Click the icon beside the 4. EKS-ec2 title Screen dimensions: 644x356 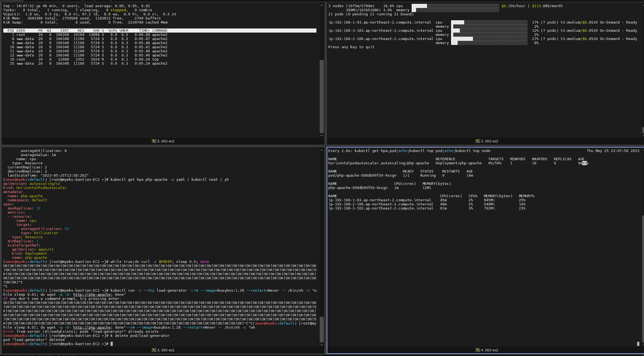tap(478, 350)
